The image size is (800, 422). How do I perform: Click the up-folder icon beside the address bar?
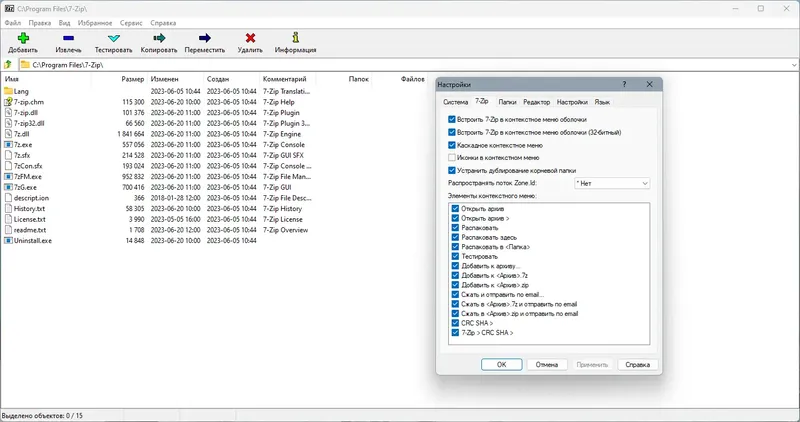[8, 65]
